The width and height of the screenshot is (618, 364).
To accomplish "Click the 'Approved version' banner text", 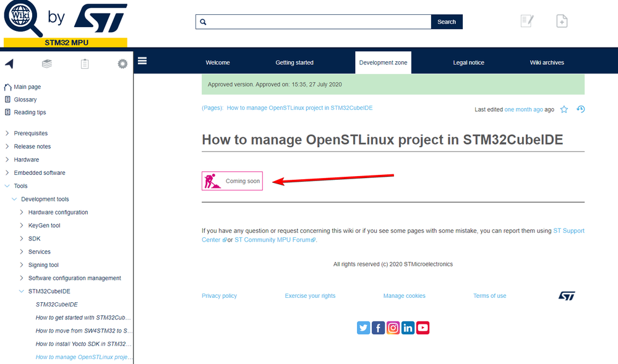I will point(275,84).
